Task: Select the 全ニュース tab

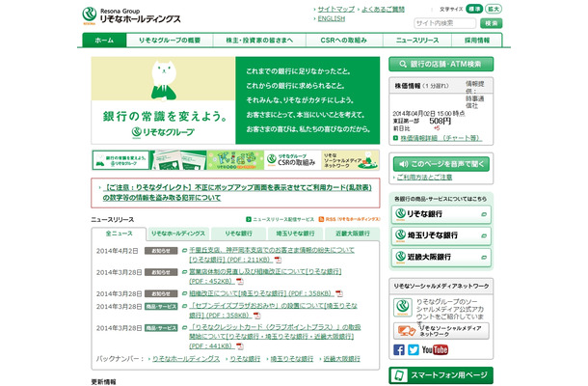Action: 119,234
